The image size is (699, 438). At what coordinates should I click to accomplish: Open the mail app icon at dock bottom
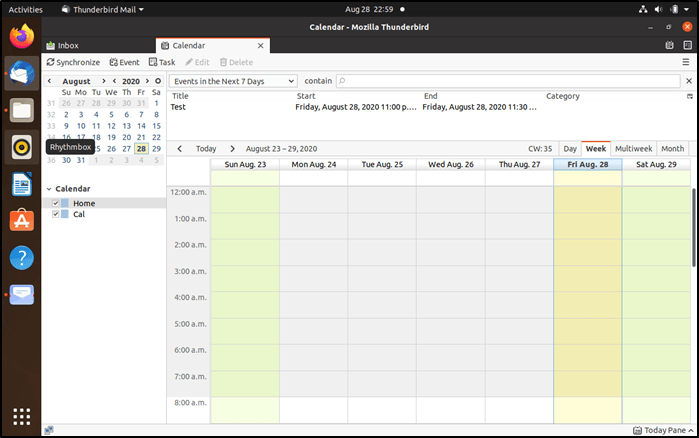tap(21, 295)
